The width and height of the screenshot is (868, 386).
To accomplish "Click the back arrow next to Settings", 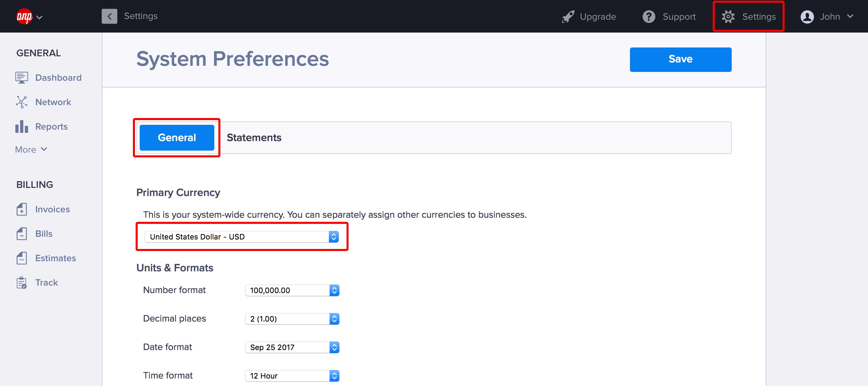I will [x=109, y=16].
